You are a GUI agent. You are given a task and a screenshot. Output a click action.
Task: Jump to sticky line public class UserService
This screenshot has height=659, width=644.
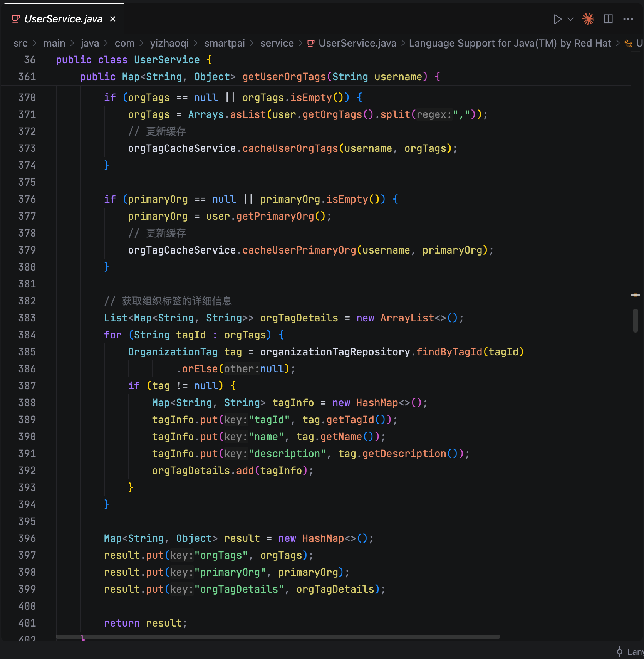pos(134,60)
